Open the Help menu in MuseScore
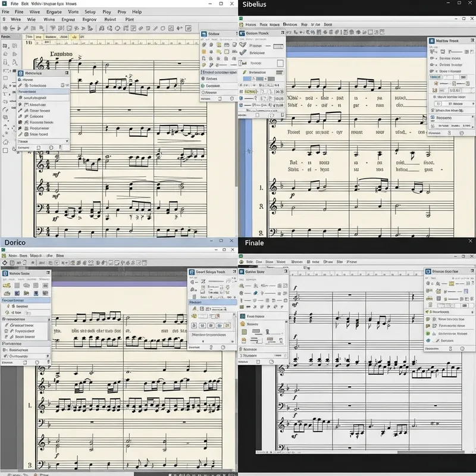 pos(138,11)
